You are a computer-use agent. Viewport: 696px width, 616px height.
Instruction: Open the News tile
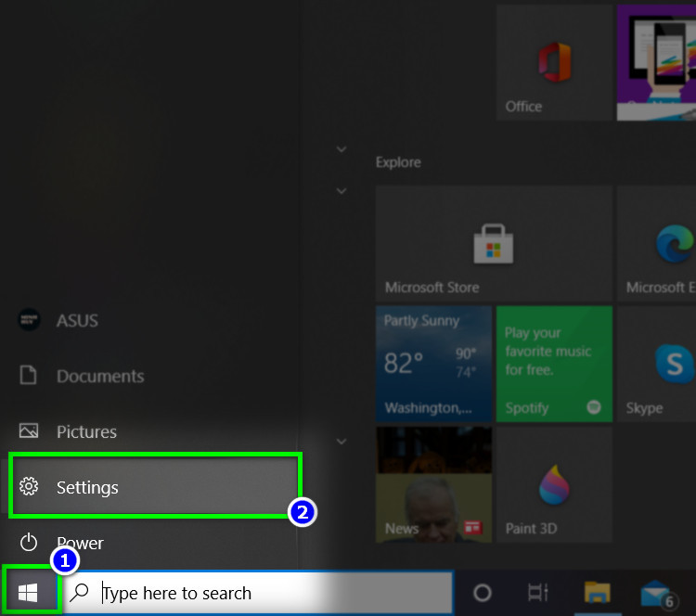pyautogui.click(x=433, y=484)
